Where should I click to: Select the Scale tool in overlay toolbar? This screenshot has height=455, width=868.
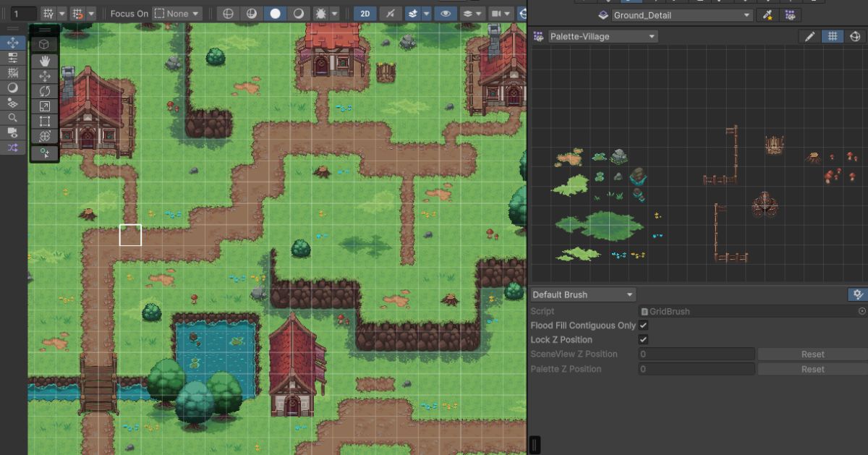tap(44, 106)
